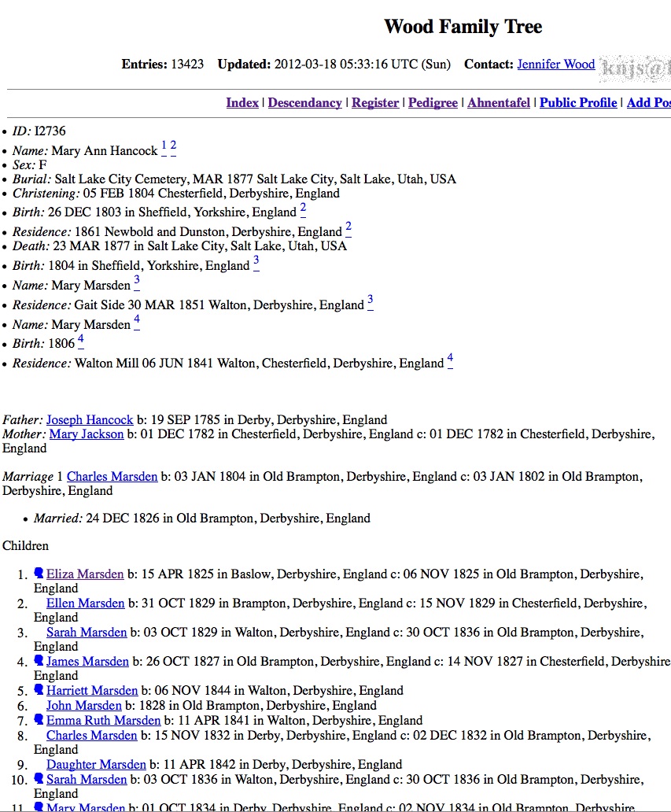
Task: Click the person icon beside Emma Ruth Marsden
Action: click(x=39, y=720)
